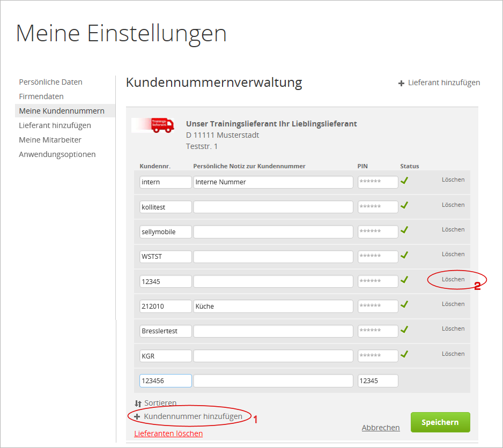Click the plus icon for Kundennummer hinzufügen
The height and width of the screenshot is (448, 503).
coord(137,416)
